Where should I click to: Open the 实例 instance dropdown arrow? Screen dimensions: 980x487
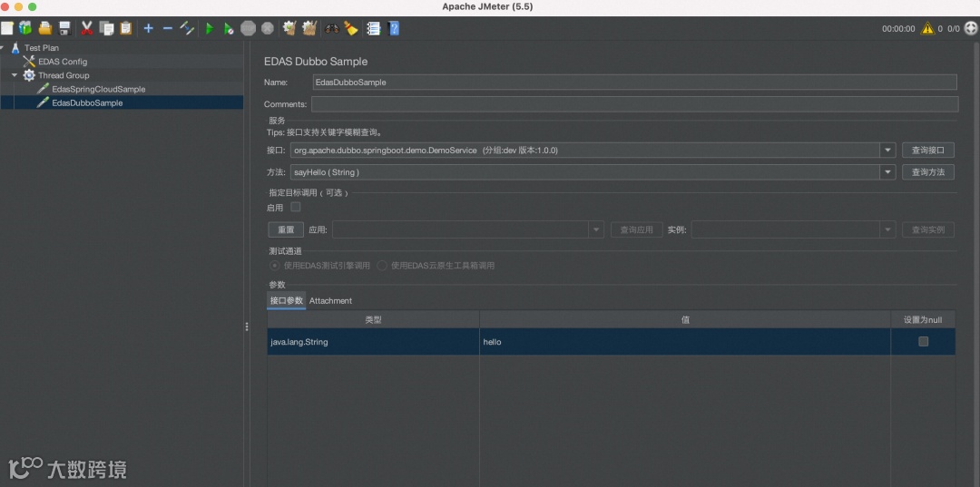pos(887,229)
